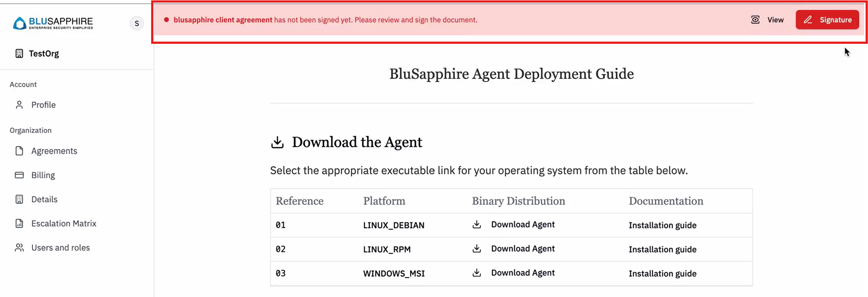Screen dimensions: 868x297
Task: Click the Agreements document icon
Action: point(19,151)
